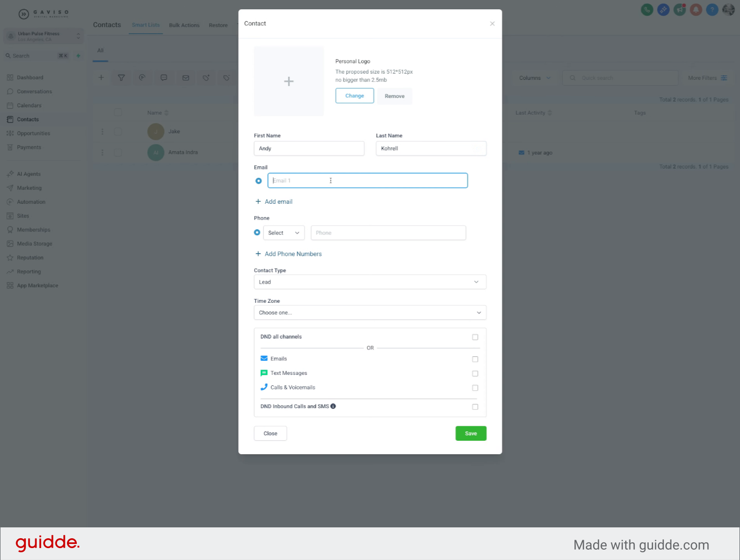
Task: Click the send SMS chat bubble icon
Action: point(164,78)
